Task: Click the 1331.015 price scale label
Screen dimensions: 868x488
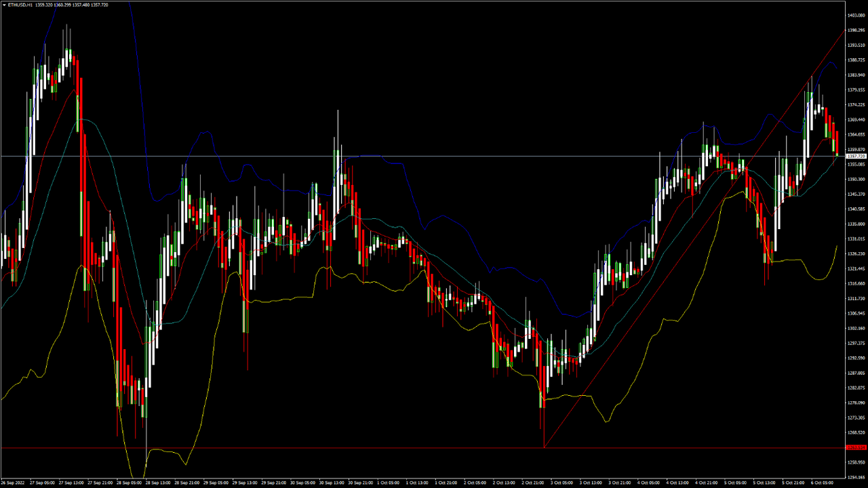Action: pos(856,239)
